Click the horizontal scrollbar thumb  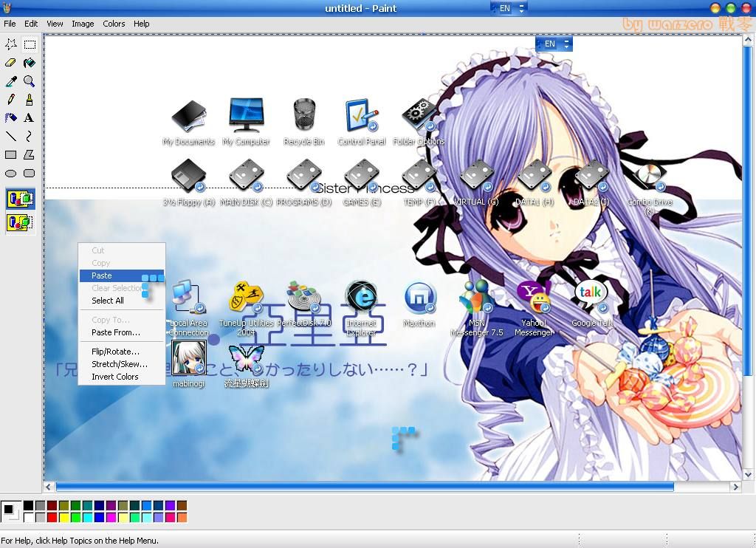(x=365, y=487)
